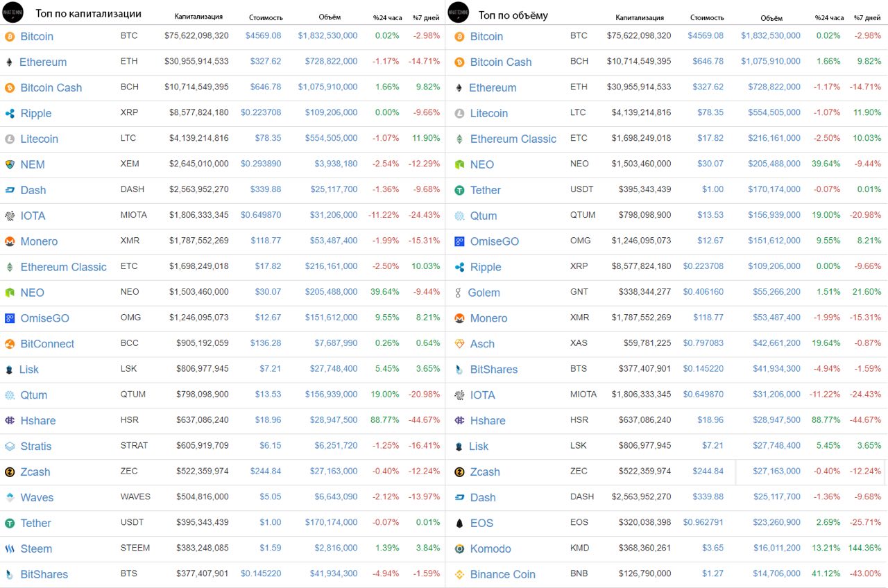The height and width of the screenshot is (588, 888).
Task: Sort left table by Стоимость column header
Action: pyautogui.click(x=266, y=17)
